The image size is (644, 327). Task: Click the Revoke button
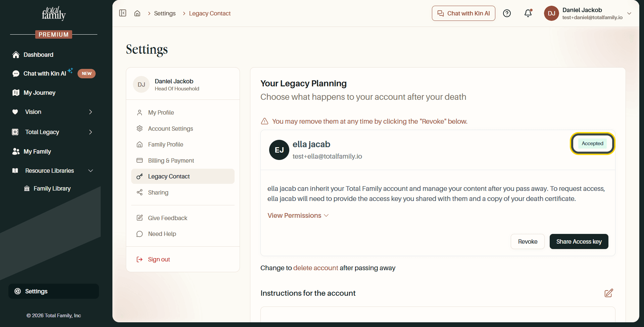tap(528, 242)
